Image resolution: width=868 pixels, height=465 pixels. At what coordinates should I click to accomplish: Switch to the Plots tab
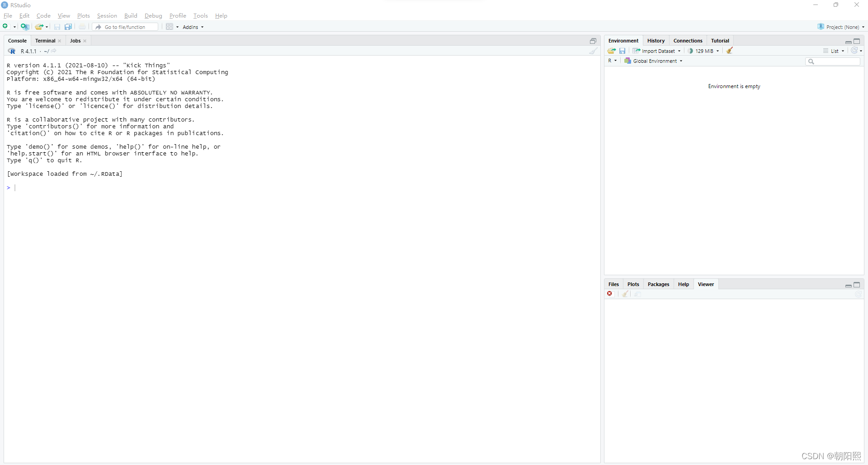pyautogui.click(x=633, y=284)
